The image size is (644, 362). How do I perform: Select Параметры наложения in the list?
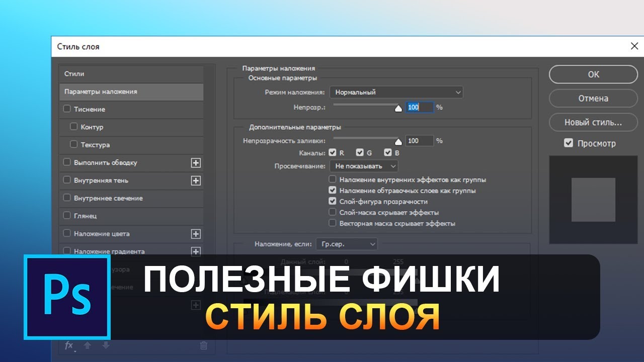click(x=131, y=92)
